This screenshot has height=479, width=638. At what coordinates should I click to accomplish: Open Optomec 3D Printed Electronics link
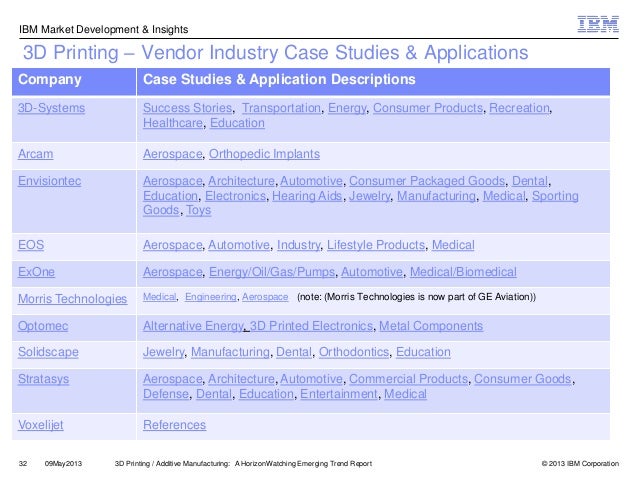pyautogui.click(x=311, y=326)
